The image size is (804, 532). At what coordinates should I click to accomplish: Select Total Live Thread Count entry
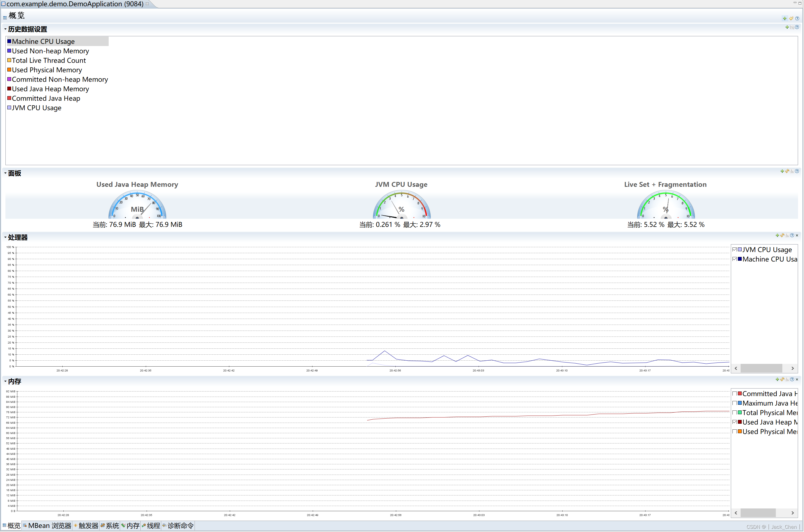(49, 60)
